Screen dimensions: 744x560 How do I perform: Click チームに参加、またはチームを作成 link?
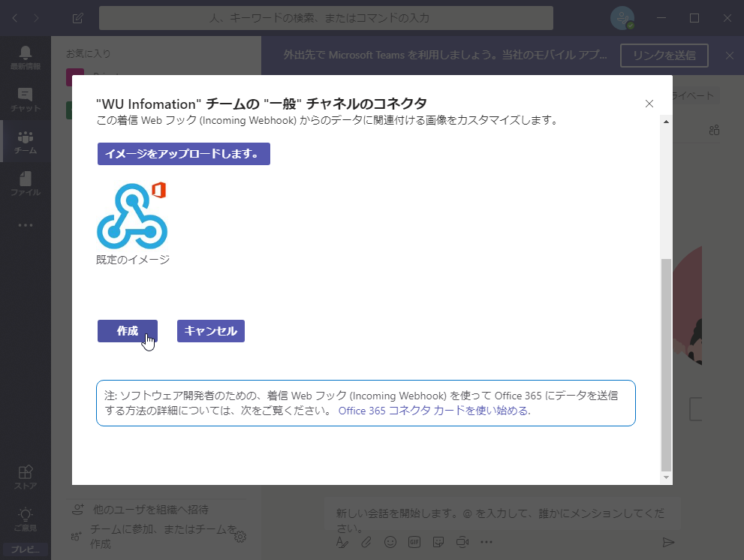click(x=163, y=536)
